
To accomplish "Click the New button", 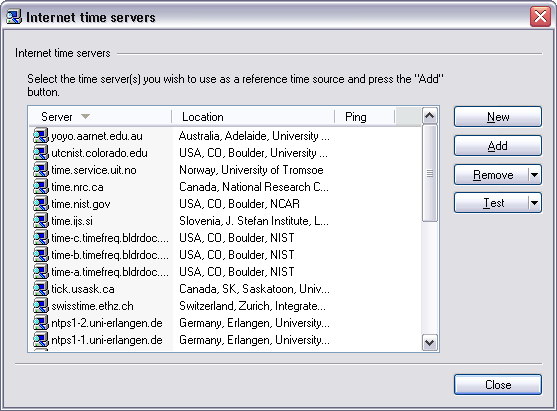I will [x=498, y=117].
